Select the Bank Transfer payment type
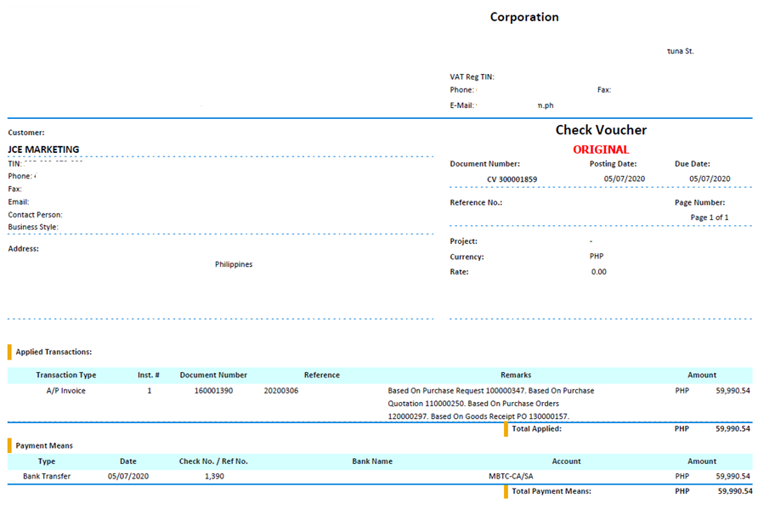Screen dimensions: 758x532 47,477
